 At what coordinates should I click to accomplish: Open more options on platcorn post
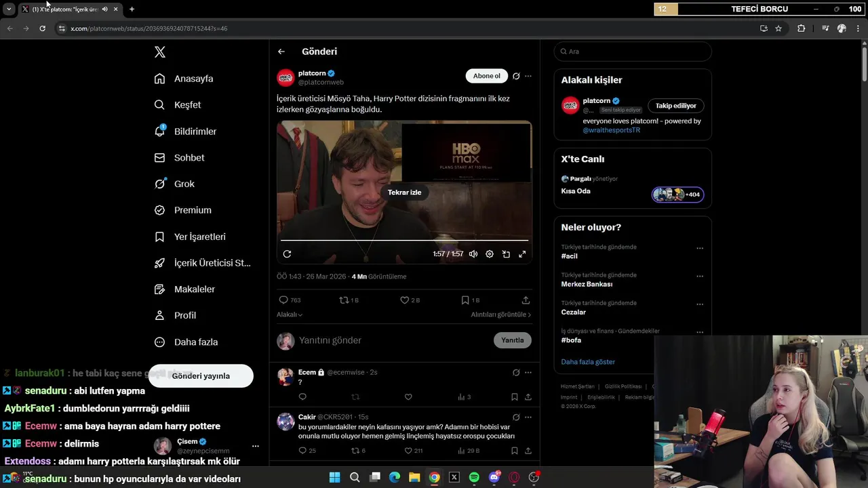(528, 76)
